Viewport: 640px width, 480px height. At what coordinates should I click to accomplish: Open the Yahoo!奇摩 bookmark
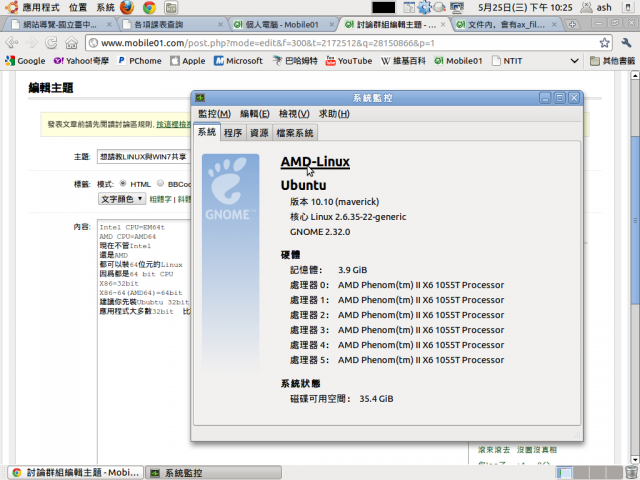(81, 61)
